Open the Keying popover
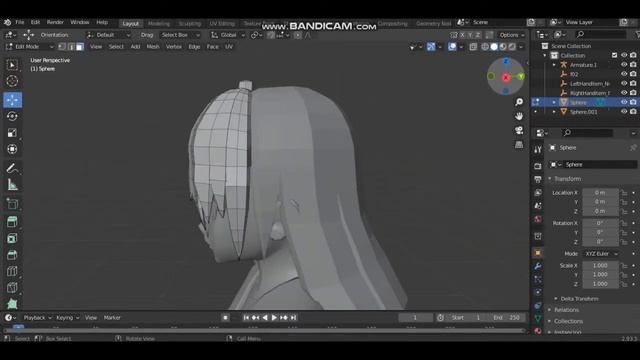The height and width of the screenshot is (360, 640). click(x=67, y=318)
